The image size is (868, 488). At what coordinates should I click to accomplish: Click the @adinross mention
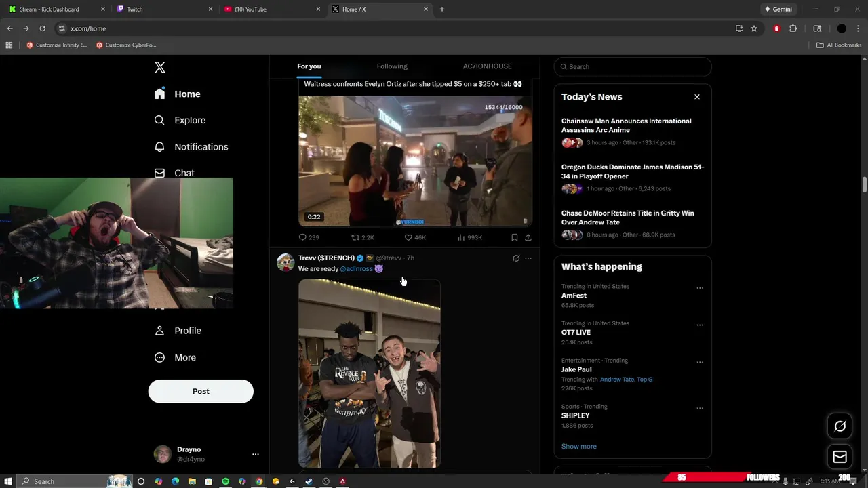click(356, 269)
